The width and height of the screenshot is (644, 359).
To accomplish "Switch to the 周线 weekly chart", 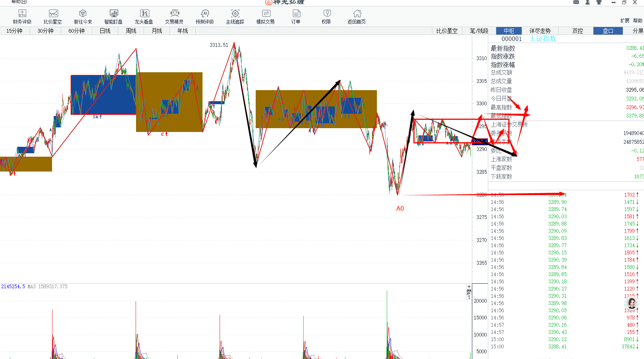I will pos(131,31).
